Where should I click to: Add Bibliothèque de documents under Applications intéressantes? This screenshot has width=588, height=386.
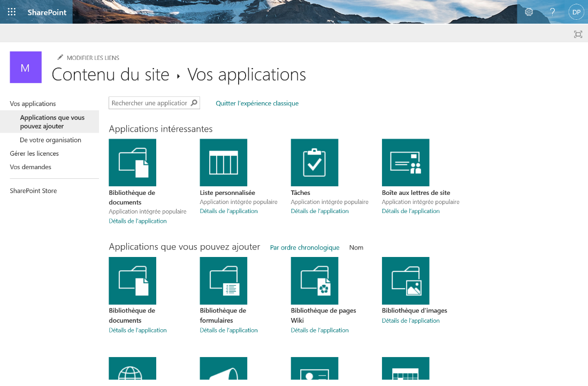pyautogui.click(x=132, y=162)
